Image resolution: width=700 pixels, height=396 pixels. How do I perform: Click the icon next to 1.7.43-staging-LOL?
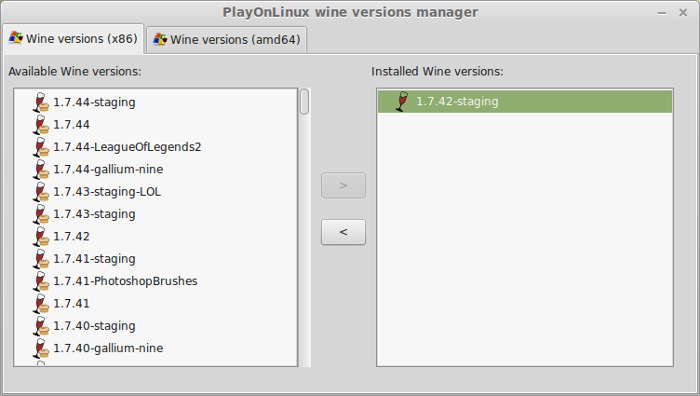41,192
